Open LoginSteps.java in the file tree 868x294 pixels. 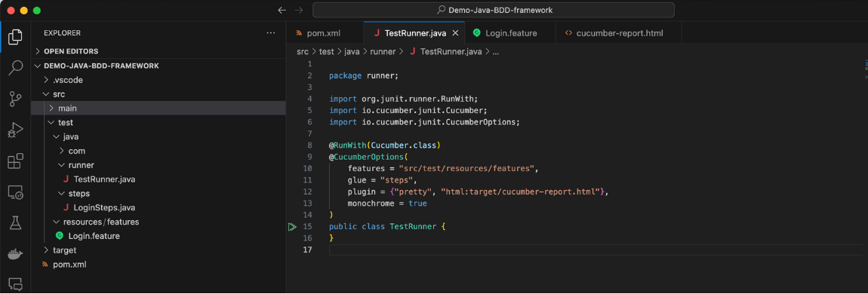pos(104,208)
